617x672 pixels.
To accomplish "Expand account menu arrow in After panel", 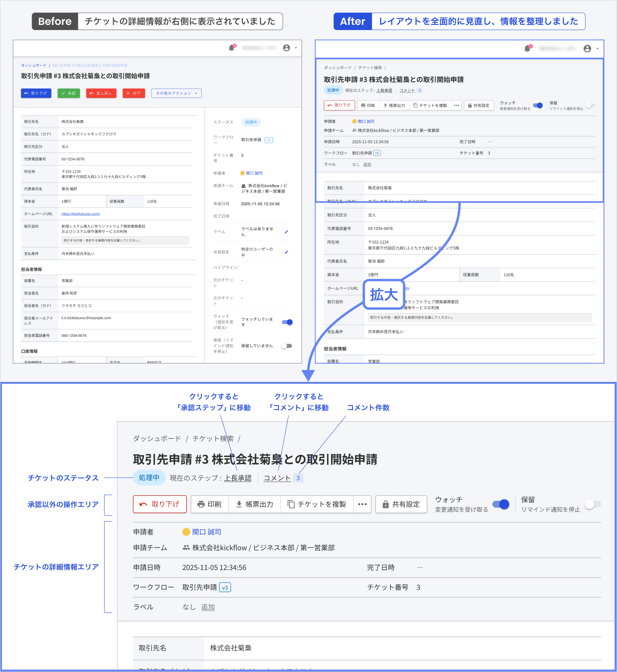I will pos(597,49).
